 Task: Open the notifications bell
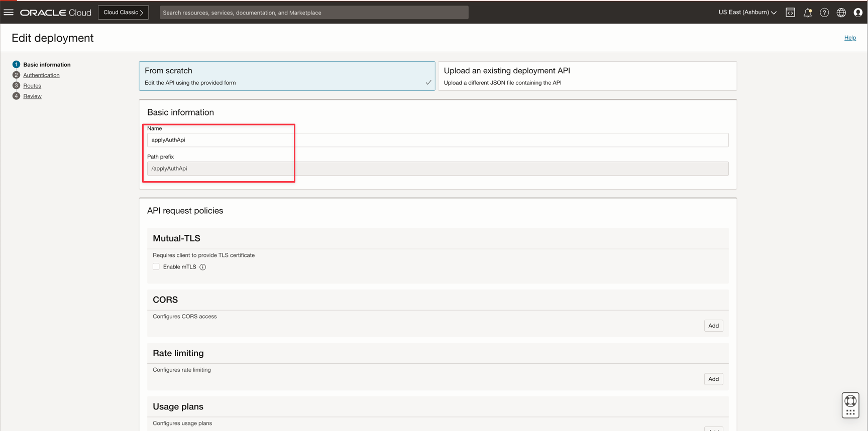(x=807, y=13)
